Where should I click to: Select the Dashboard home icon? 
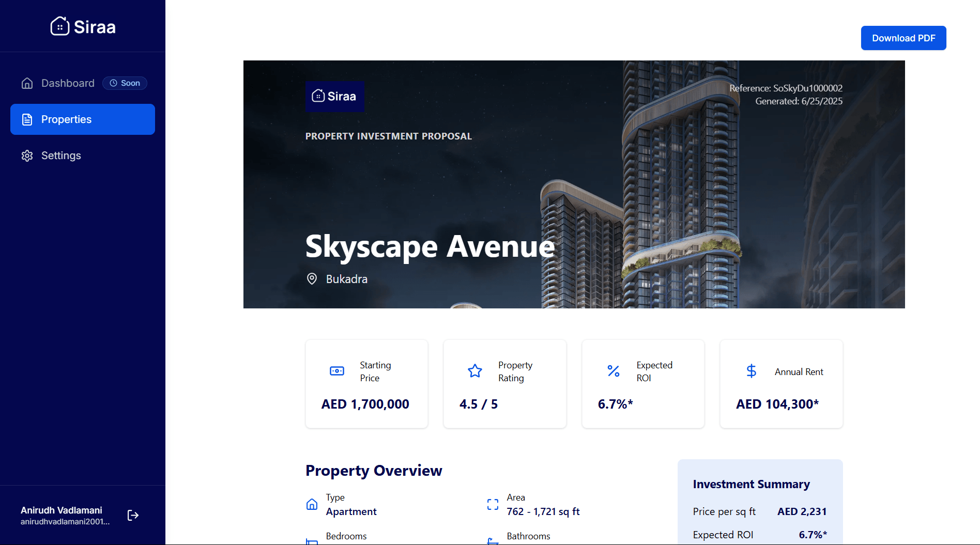(27, 83)
